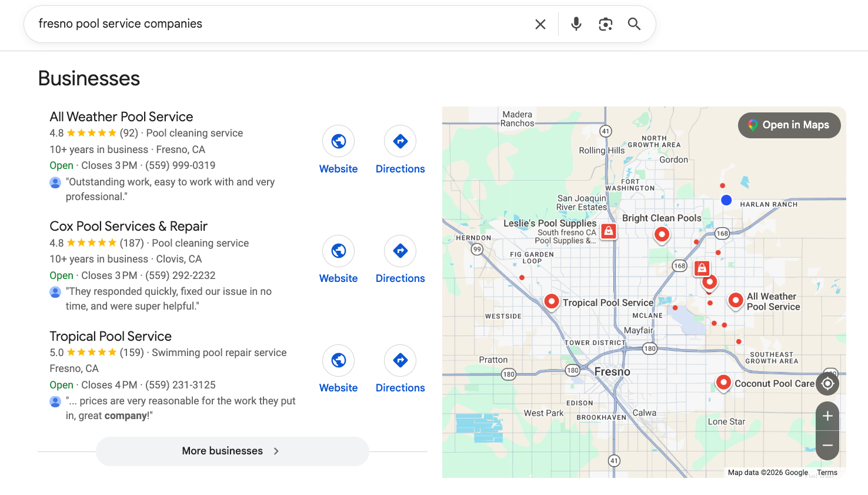Click 'Bright Clean Pools' map label
This screenshot has width=868, height=495.
pyautogui.click(x=662, y=218)
